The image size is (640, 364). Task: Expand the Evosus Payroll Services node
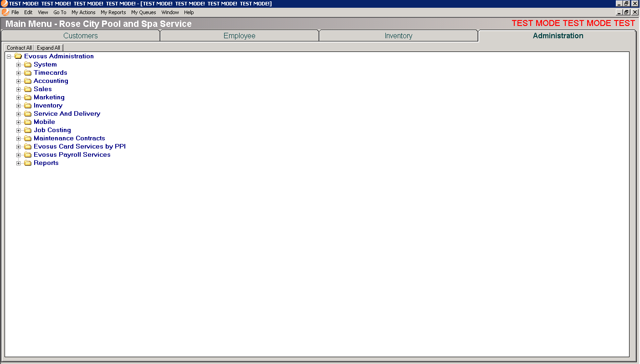click(19, 155)
